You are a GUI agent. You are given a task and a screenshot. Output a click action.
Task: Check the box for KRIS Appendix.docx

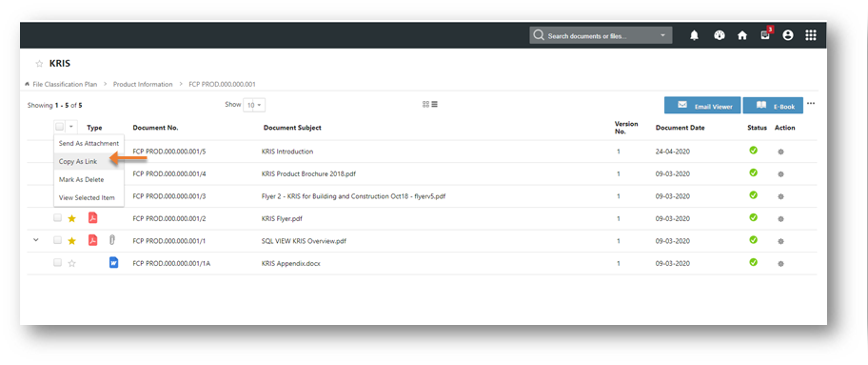coord(57,262)
